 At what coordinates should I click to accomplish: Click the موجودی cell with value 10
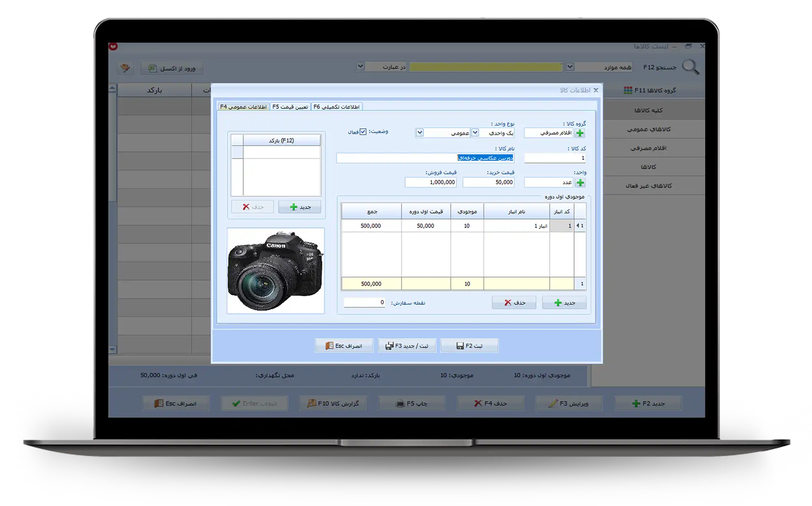point(467,226)
